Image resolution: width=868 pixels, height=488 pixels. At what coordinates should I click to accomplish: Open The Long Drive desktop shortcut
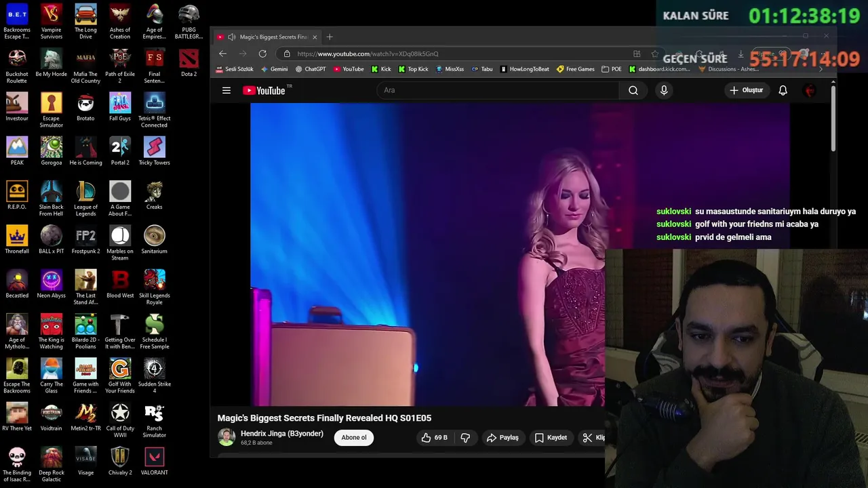[85, 22]
